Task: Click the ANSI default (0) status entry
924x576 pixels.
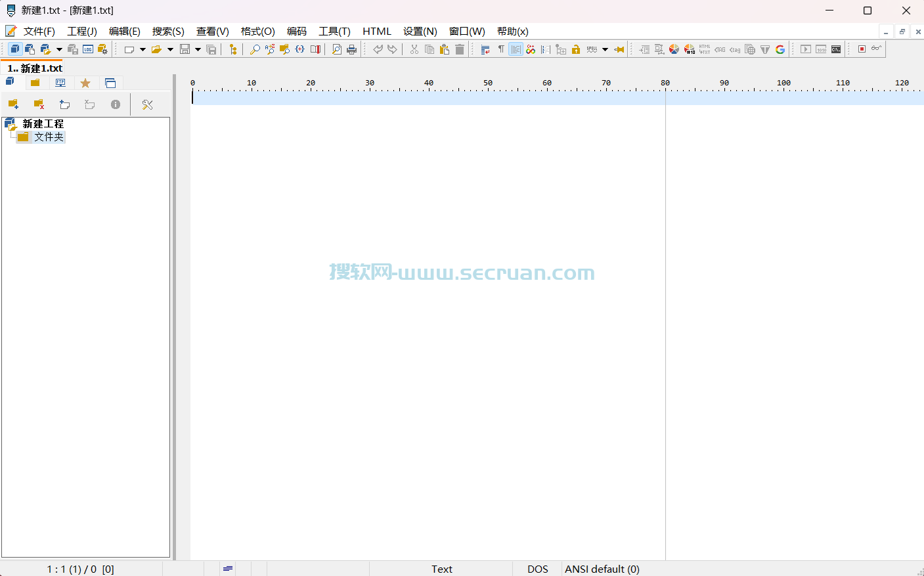Action: (602, 569)
